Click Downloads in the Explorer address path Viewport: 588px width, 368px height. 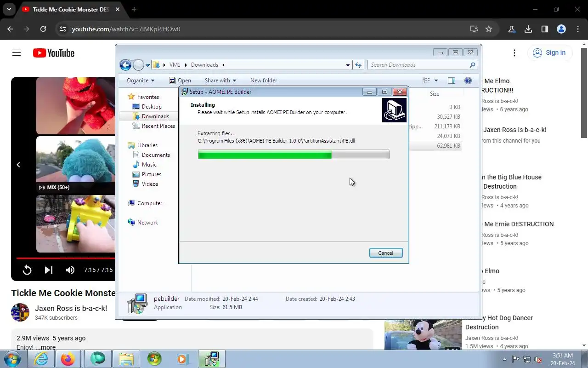[x=204, y=65]
